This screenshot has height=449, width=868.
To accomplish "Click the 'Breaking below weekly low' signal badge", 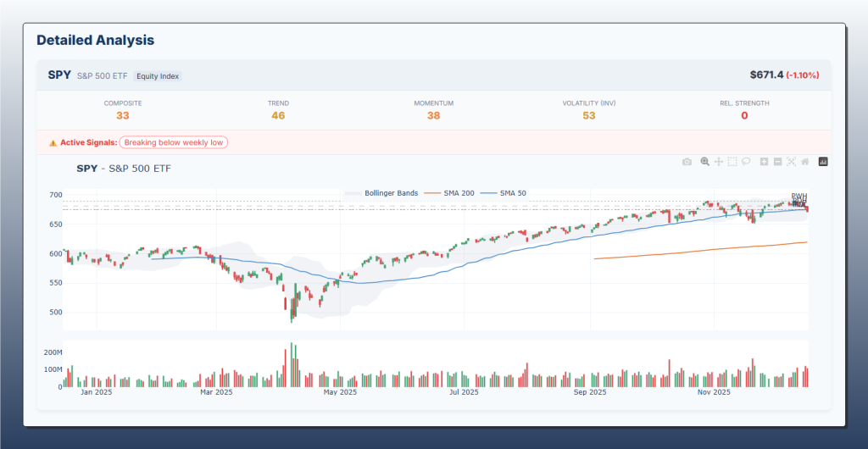I will click(173, 142).
